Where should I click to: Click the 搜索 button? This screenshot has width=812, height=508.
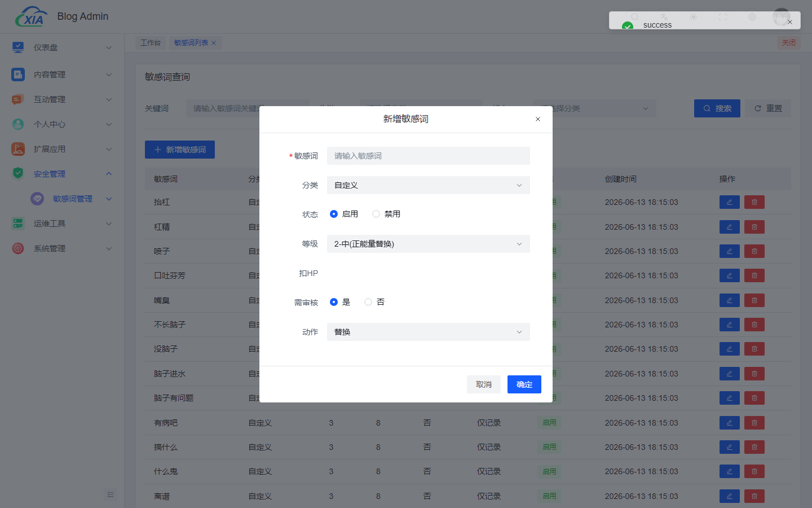[x=717, y=108]
